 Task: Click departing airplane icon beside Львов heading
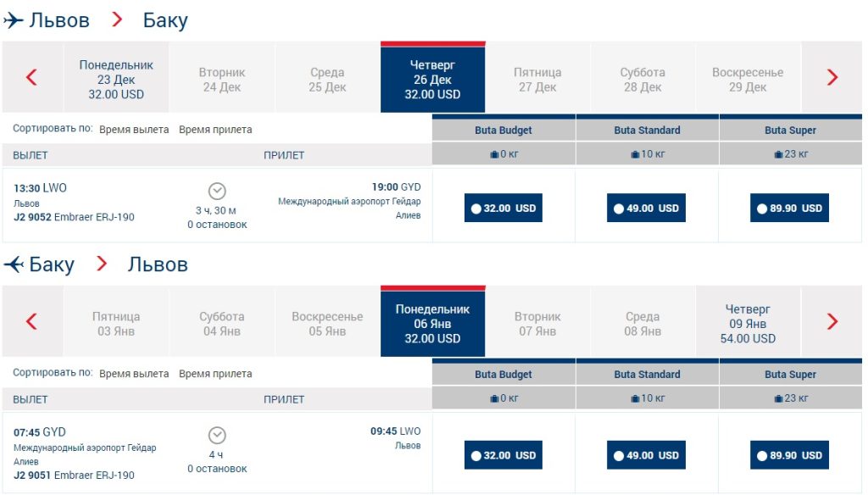click(14, 20)
